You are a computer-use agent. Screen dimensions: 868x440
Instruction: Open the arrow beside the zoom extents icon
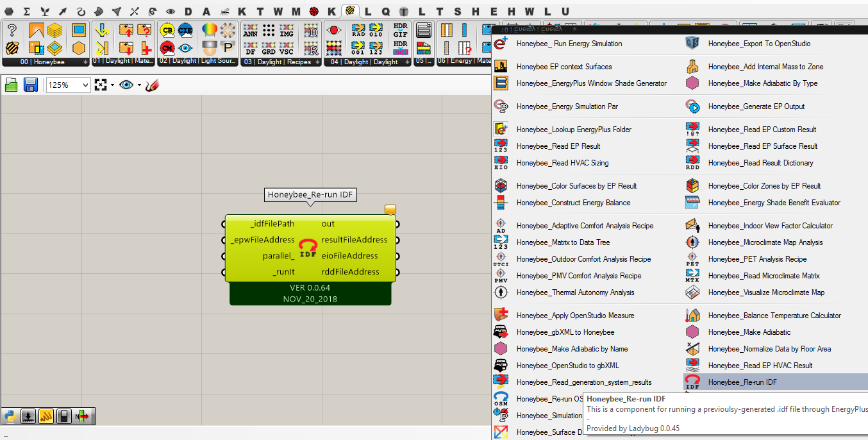click(112, 85)
